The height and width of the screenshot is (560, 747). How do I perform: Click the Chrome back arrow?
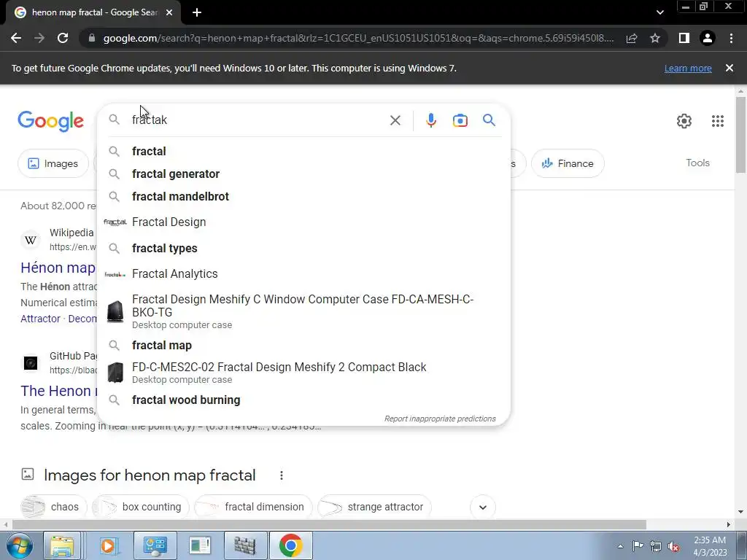click(x=16, y=38)
